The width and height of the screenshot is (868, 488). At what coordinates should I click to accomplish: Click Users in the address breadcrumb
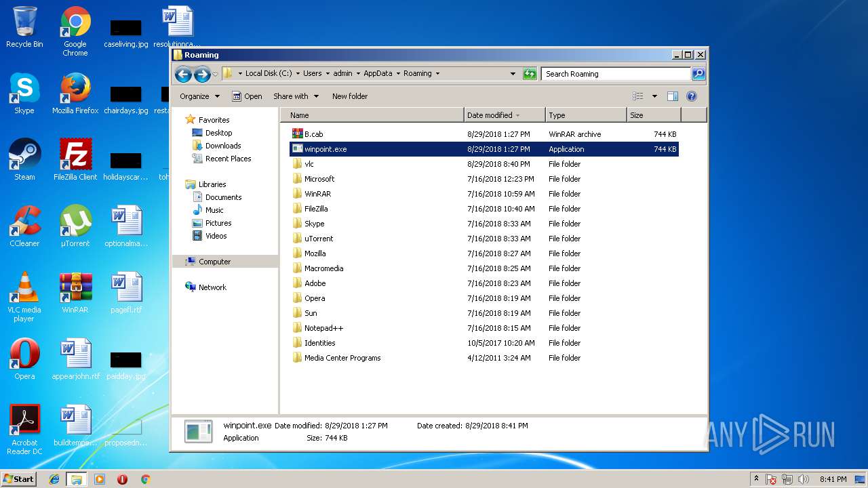click(313, 74)
